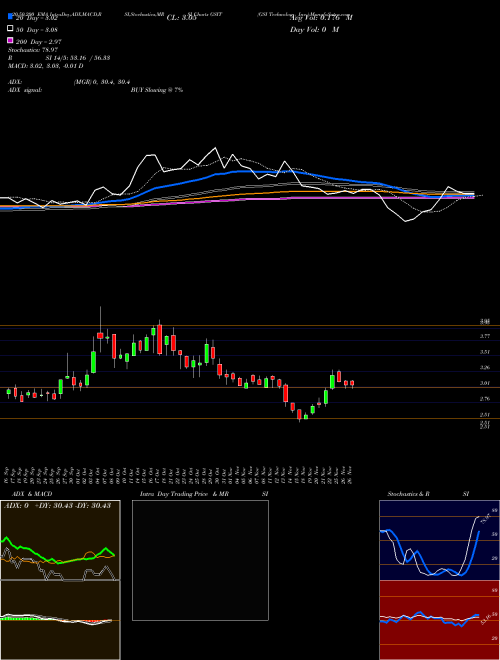Image resolution: width=500 pixels, height=660 pixels.
Task: Select the '50 Day = 3.08' legend text
Action: (37, 30)
